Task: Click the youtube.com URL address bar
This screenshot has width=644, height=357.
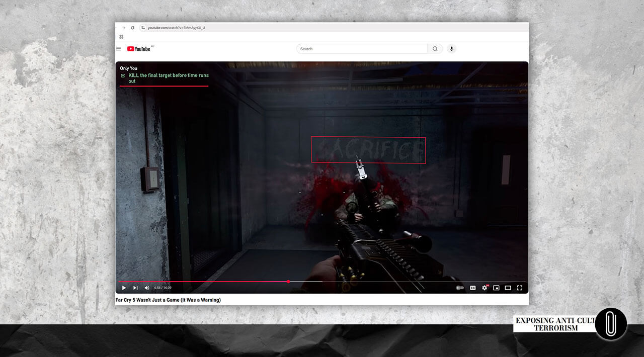Action: 176,28
